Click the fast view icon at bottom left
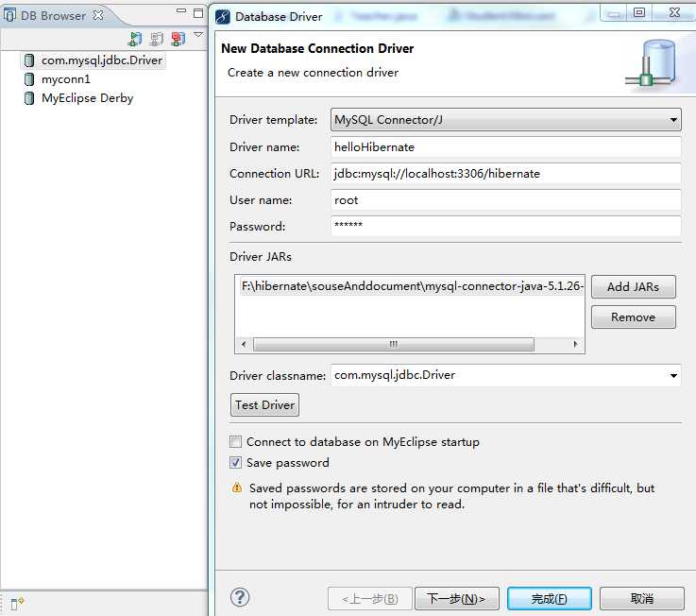Image resolution: width=696 pixels, height=616 pixels. pyautogui.click(x=17, y=603)
